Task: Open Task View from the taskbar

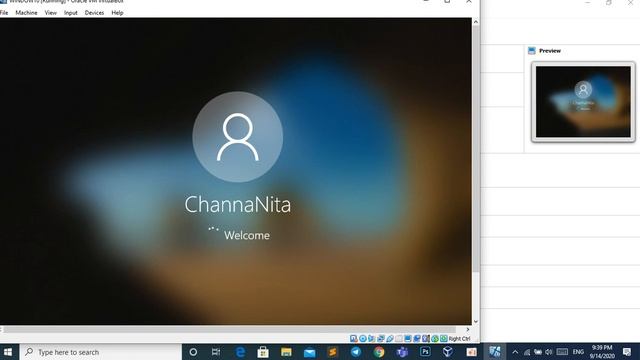Action: click(216, 352)
